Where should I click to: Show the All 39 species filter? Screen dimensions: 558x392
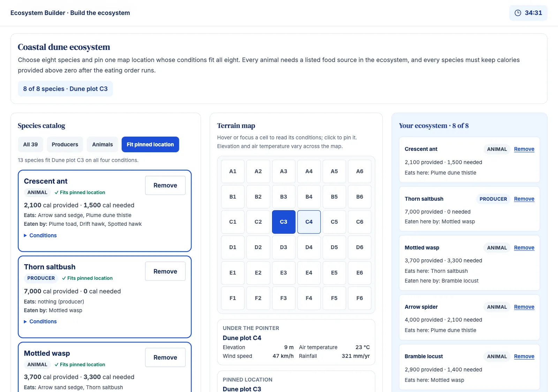coord(30,145)
